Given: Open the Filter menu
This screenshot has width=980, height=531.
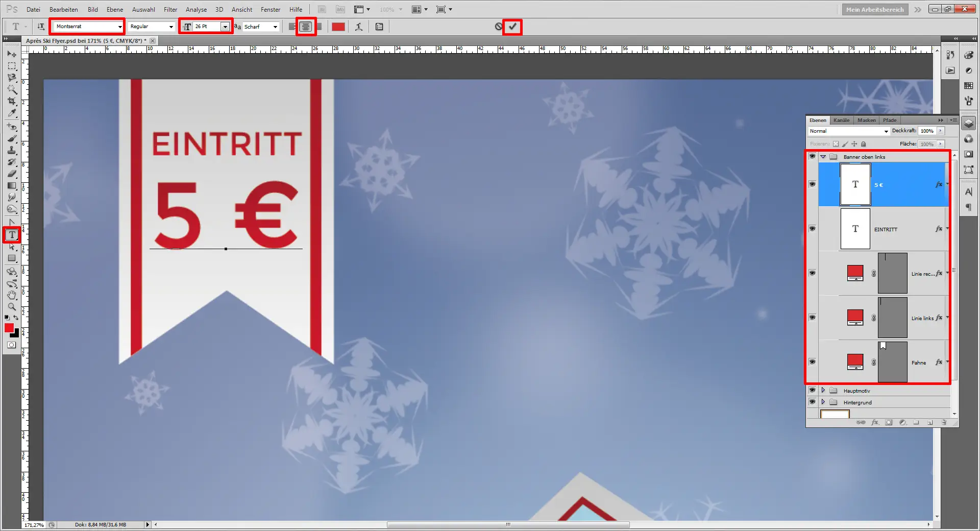Looking at the screenshot, I should point(170,9).
